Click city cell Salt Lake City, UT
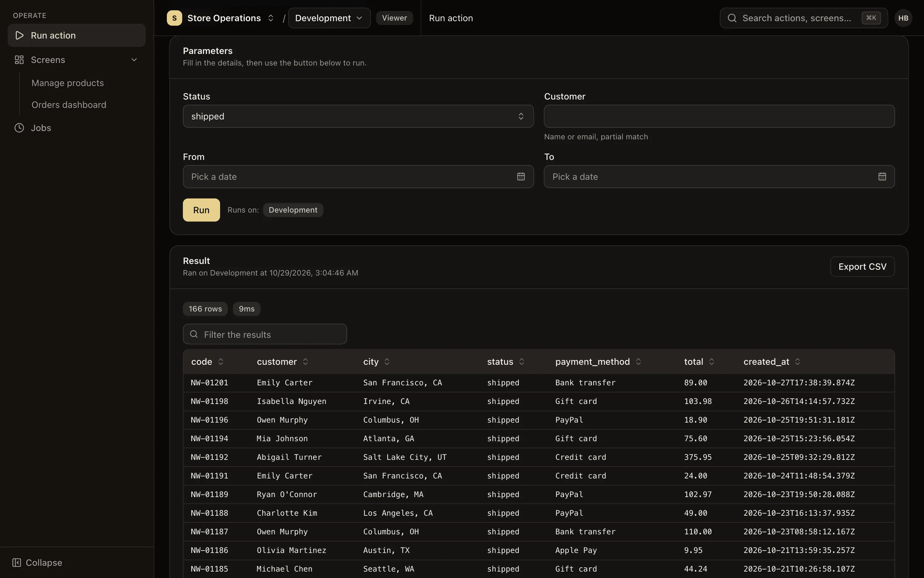The height and width of the screenshot is (578, 924). [405, 457]
